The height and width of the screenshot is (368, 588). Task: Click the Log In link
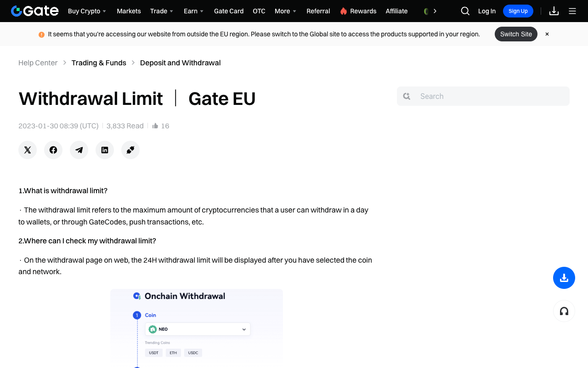[487, 11]
